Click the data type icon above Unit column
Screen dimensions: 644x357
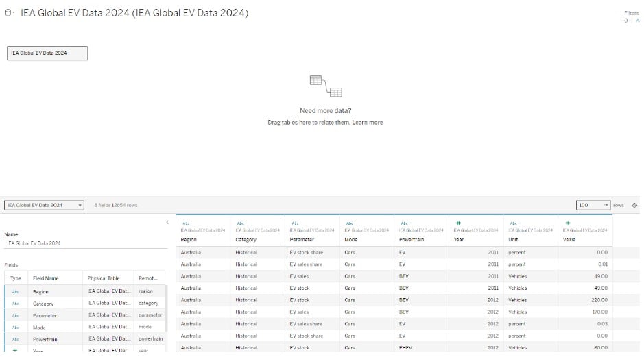[x=514, y=223]
